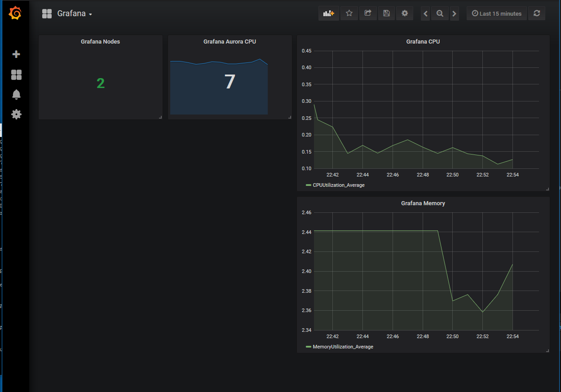The image size is (561, 392).
Task: Click the Add panel icon
Action: coord(329,13)
